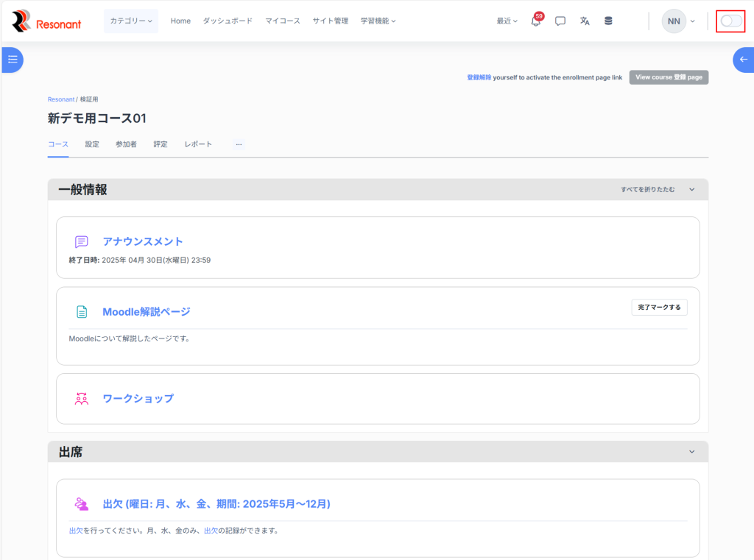Switch to the 参加者 tab

126,144
